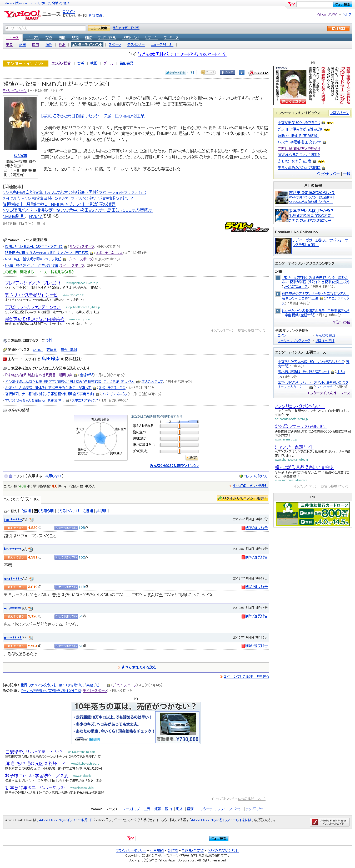Sort comments by そう思わない順
The width and height of the screenshot is (355, 868).
[68, 511]
